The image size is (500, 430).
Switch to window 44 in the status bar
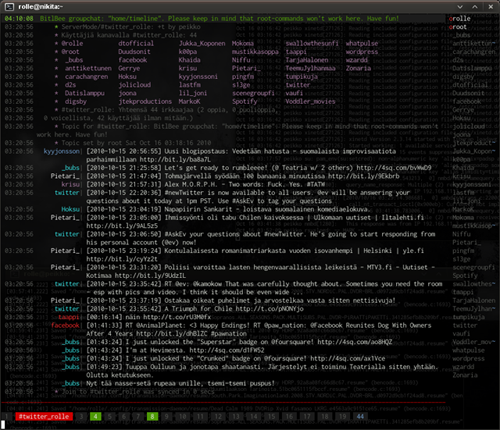pyautogui.click(x=360, y=416)
